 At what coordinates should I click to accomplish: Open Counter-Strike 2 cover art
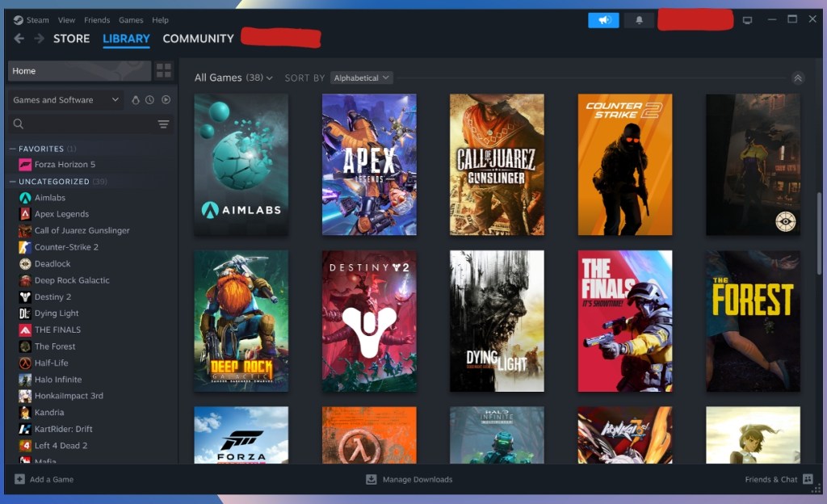point(625,165)
